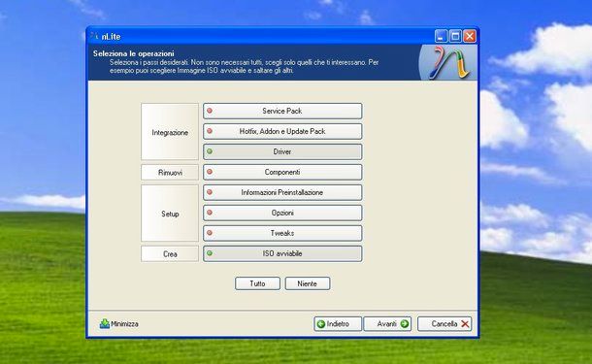Click Niente to deselect everything
The height and width of the screenshot is (364, 592).
click(x=308, y=283)
